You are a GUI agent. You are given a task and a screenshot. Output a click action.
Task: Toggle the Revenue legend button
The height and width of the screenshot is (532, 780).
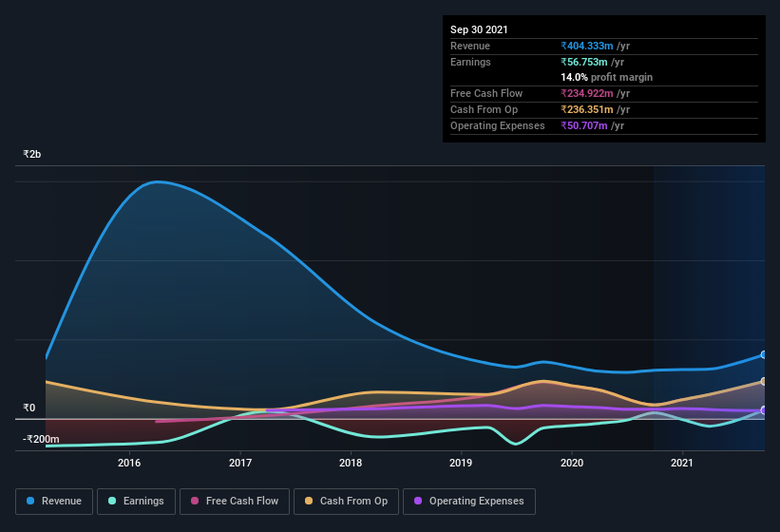point(54,502)
